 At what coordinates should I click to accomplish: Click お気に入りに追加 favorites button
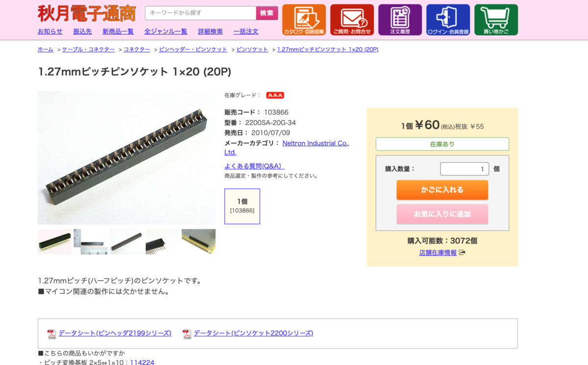[x=442, y=214]
